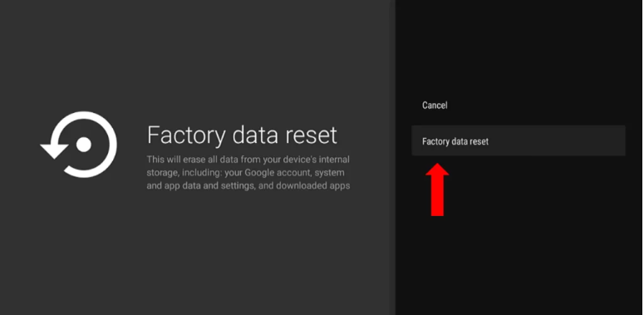The image size is (644, 315).
Task: Click the erase-all-data warning paragraph
Action: click(x=248, y=173)
